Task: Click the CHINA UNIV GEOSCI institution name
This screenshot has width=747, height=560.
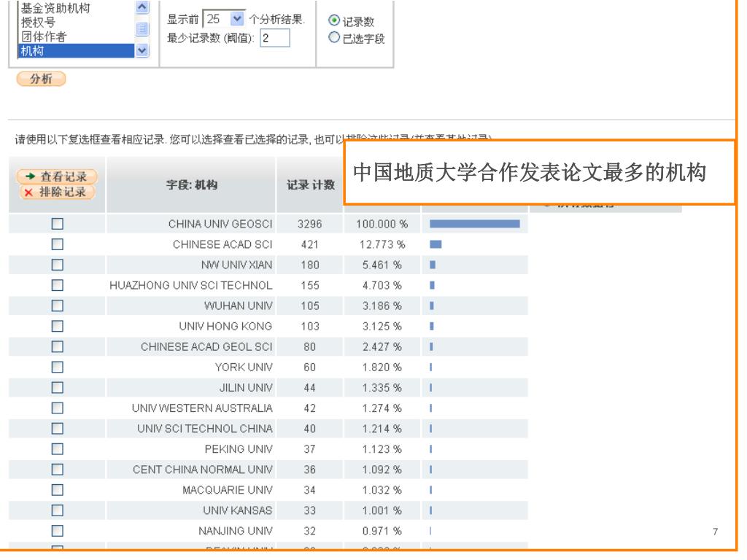Action: point(220,224)
